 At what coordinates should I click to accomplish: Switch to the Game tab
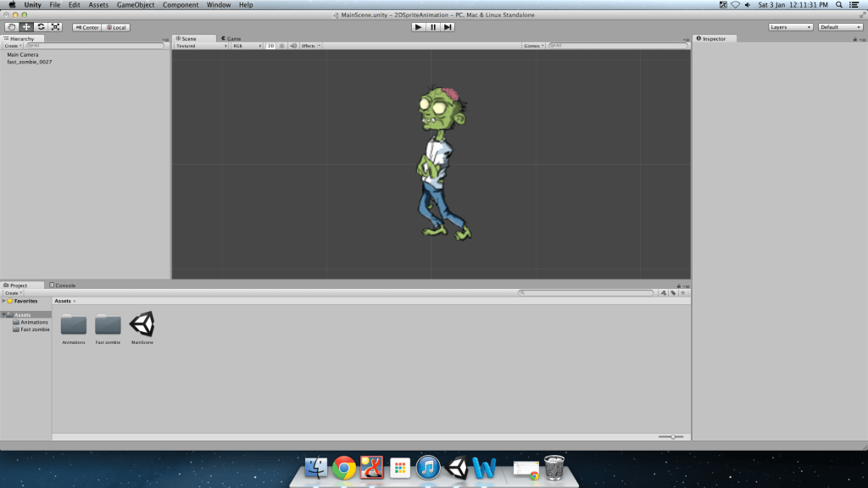point(231,39)
